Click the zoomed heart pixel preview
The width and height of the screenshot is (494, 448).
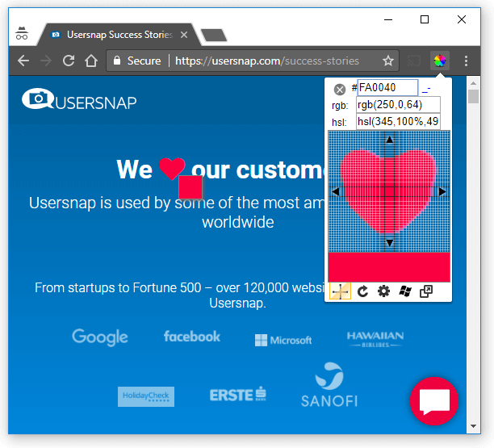(x=389, y=191)
